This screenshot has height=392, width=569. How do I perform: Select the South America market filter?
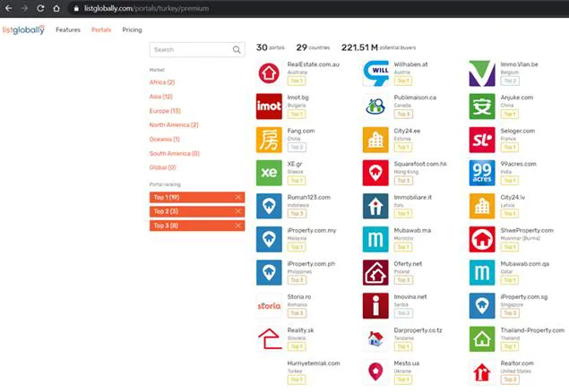(x=174, y=153)
